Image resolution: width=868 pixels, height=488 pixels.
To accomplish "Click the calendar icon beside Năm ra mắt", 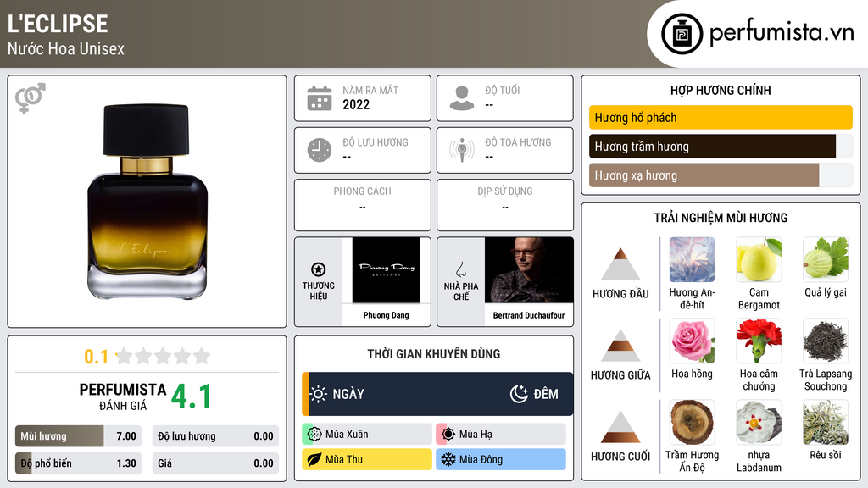I will point(320,98).
